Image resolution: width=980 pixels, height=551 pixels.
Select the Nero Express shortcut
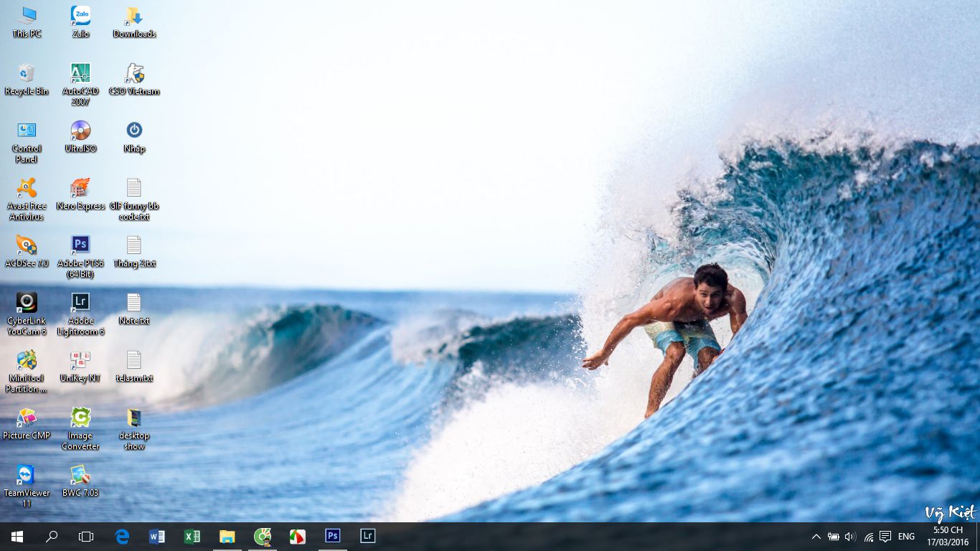point(80,194)
